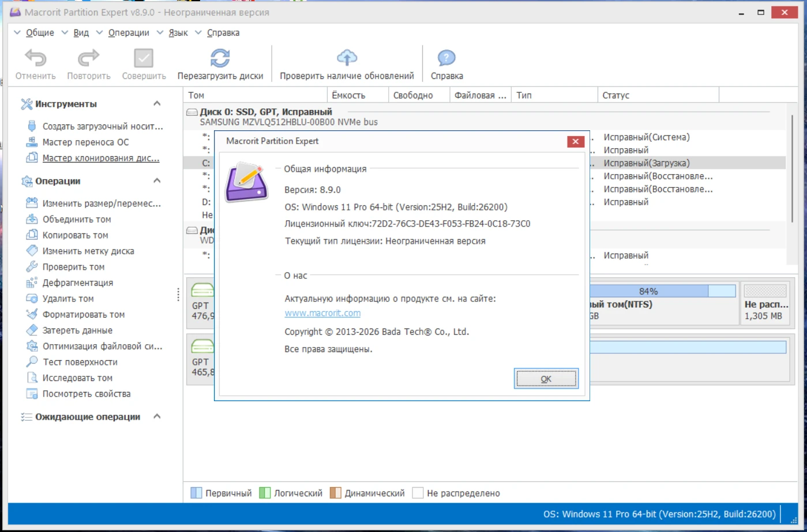Open Справка help bubble toolbar icon
The width and height of the screenshot is (807, 532).
[x=446, y=58]
